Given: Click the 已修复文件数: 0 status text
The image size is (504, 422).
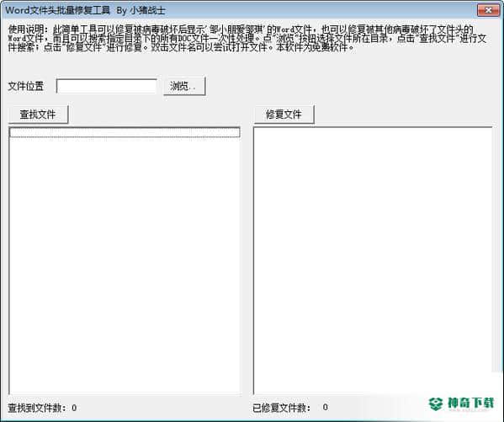Looking at the screenshot, I should 290,408.
